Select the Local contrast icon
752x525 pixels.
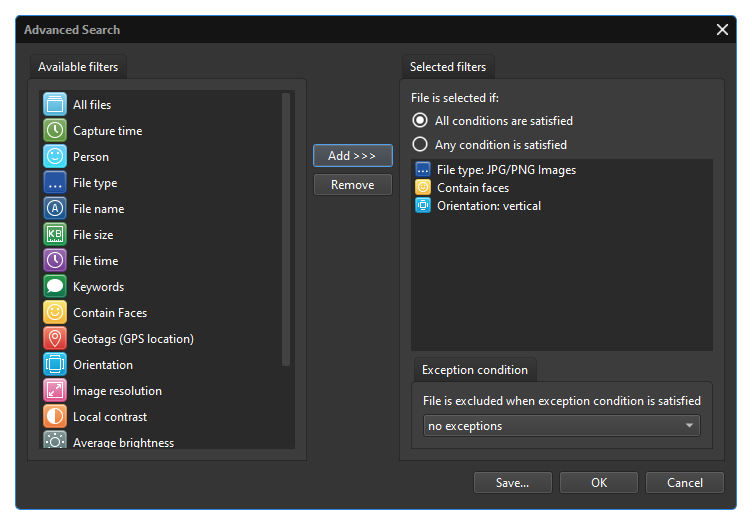coord(55,417)
